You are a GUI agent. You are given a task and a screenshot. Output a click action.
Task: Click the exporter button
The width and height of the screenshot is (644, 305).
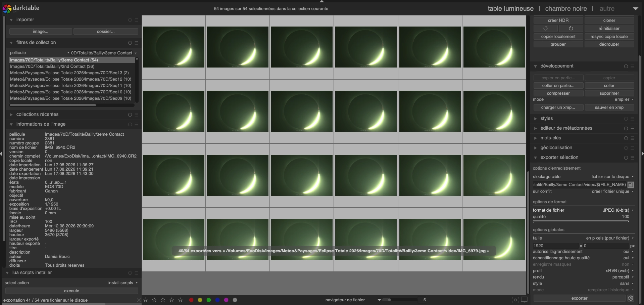coord(580,298)
